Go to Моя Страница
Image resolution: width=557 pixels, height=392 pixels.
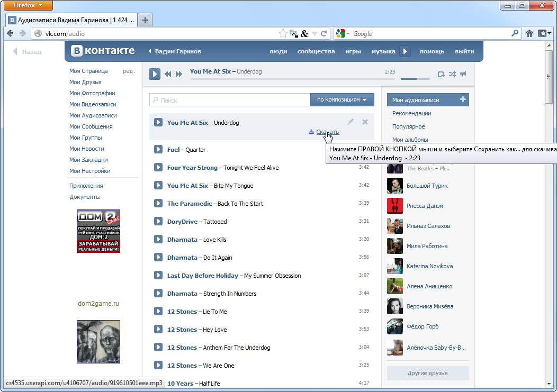pos(88,71)
